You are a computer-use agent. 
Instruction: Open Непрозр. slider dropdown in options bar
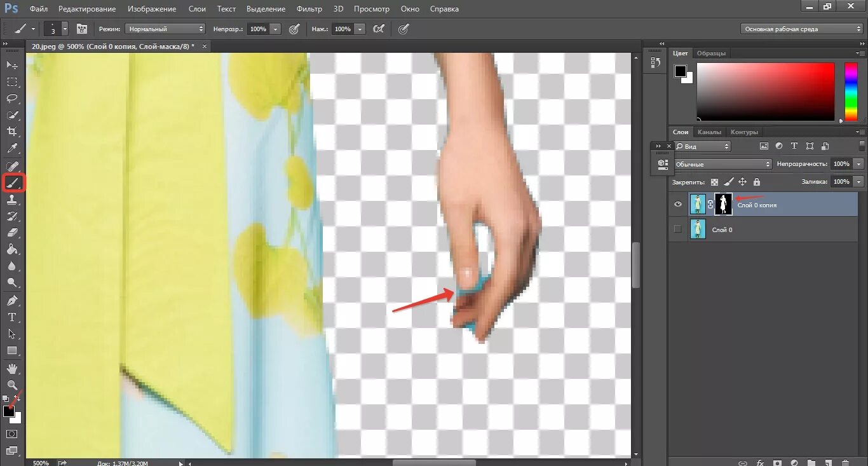click(275, 29)
